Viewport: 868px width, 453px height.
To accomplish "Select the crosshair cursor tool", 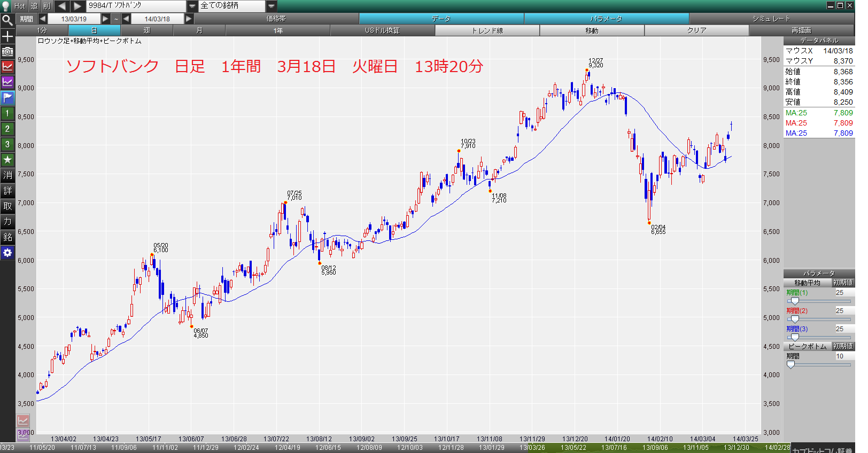I will point(7,36).
